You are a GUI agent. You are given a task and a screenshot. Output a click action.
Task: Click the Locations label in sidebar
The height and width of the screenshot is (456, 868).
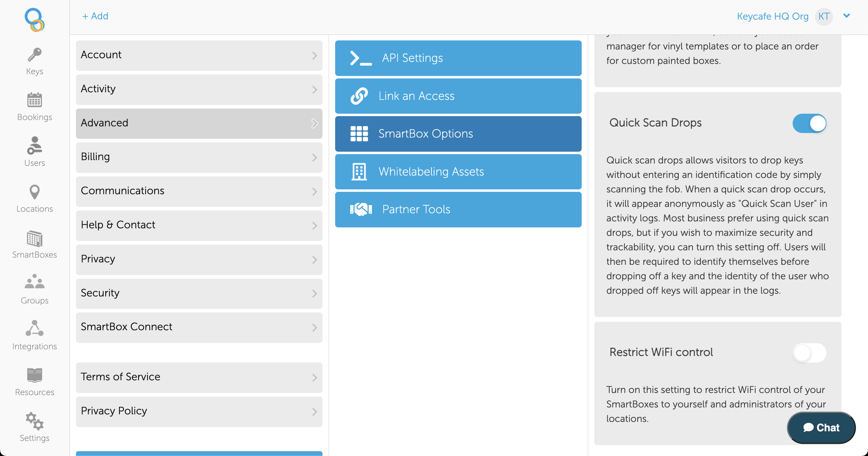(x=34, y=209)
